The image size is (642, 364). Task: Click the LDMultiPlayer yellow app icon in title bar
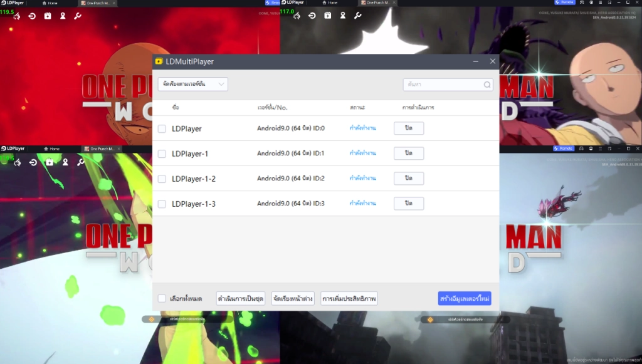[159, 61]
